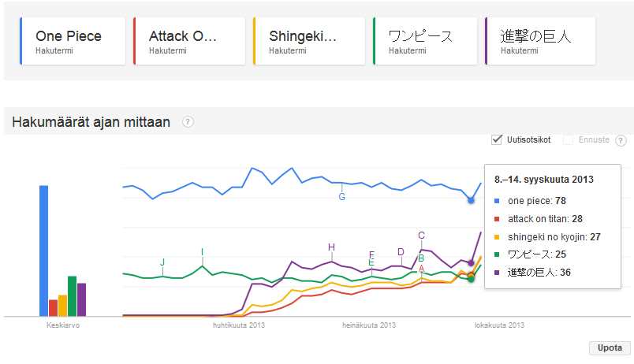Click the blue data point on One Piece line
Image resolution: width=634 pixels, height=364 pixels.
[x=471, y=200]
